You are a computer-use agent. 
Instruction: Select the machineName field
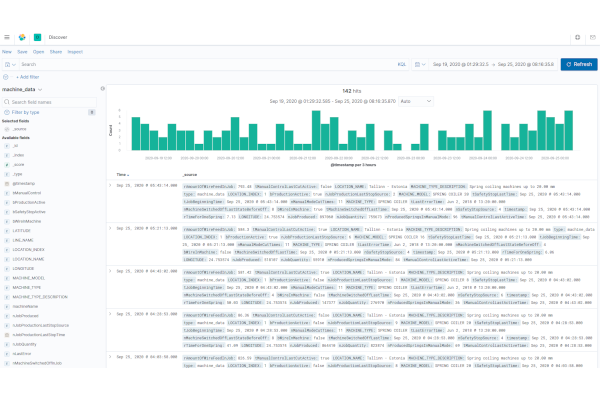point(25,306)
